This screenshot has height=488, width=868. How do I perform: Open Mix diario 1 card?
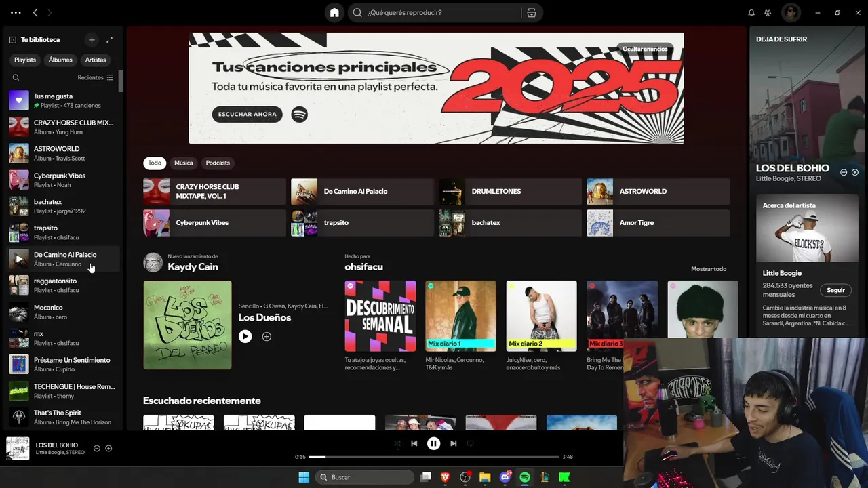click(460, 325)
